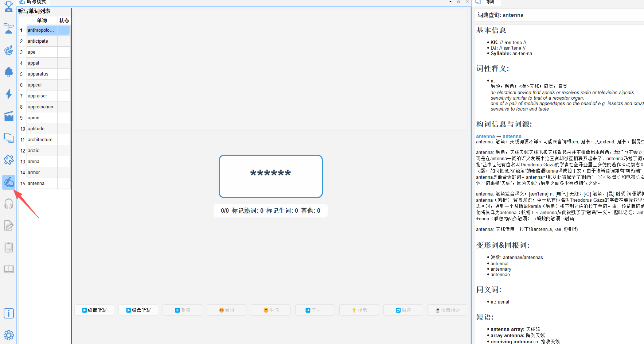Image resolution: width=644 pixels, height=344 pixels.
Task: Start 键盘听写 keyboard dictation
Action: pyautogui.click(x=138, y=310)
